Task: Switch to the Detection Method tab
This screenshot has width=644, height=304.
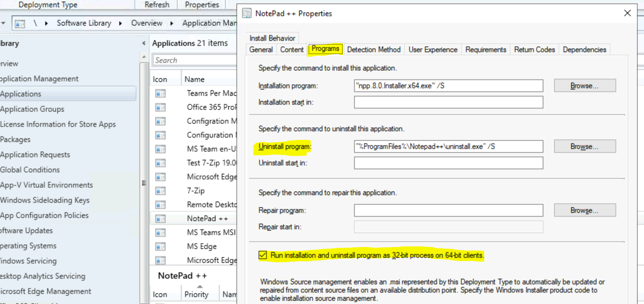Action: 373,49
